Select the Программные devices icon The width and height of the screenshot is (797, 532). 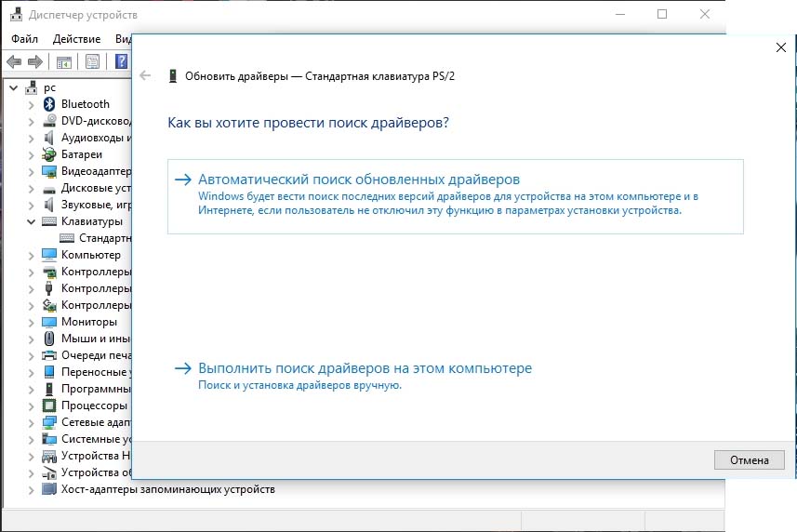click(x=49, y=389)
